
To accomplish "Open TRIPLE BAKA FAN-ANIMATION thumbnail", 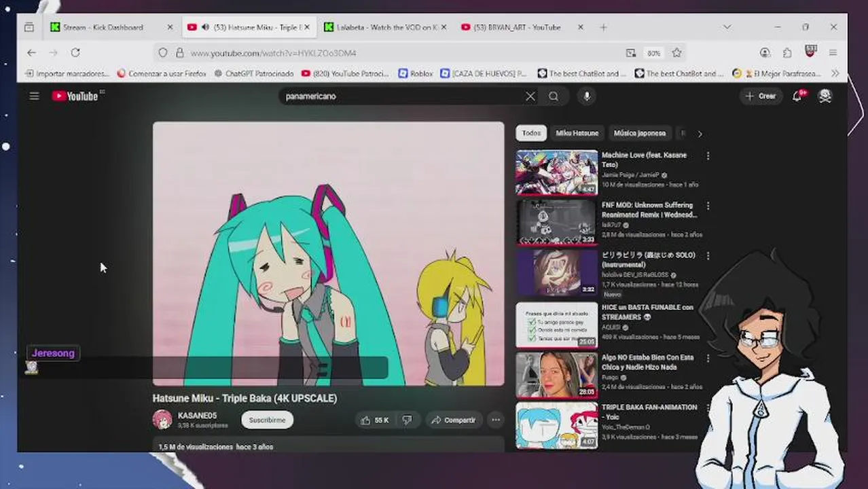I will point(556,425).
